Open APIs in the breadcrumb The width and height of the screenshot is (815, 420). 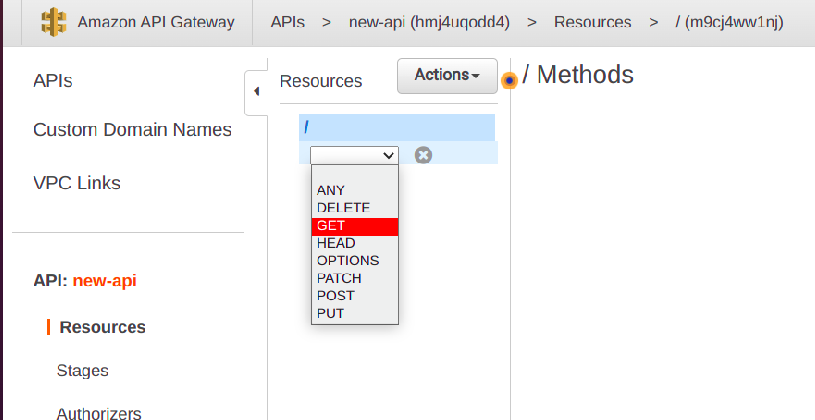(x=288, y=21)
